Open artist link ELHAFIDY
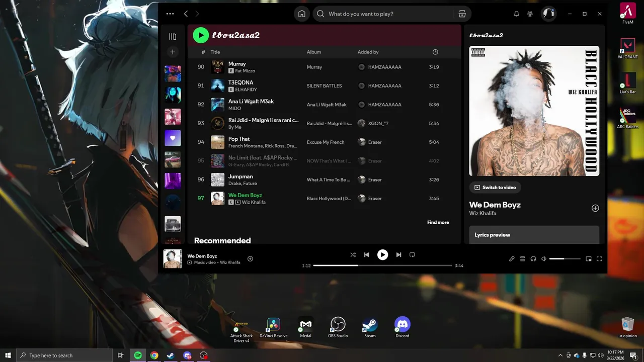Screen dimensions: 644x362 [246, 89]
